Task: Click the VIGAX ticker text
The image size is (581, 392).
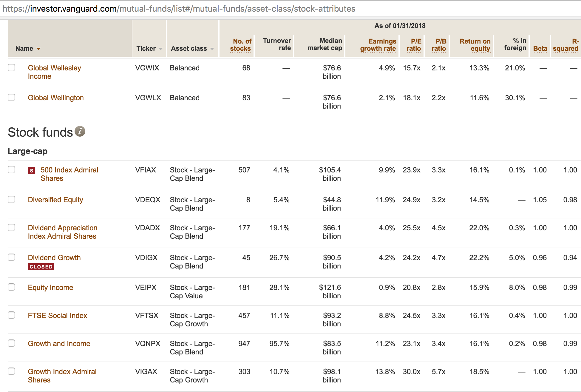Action: click(146, 371)
